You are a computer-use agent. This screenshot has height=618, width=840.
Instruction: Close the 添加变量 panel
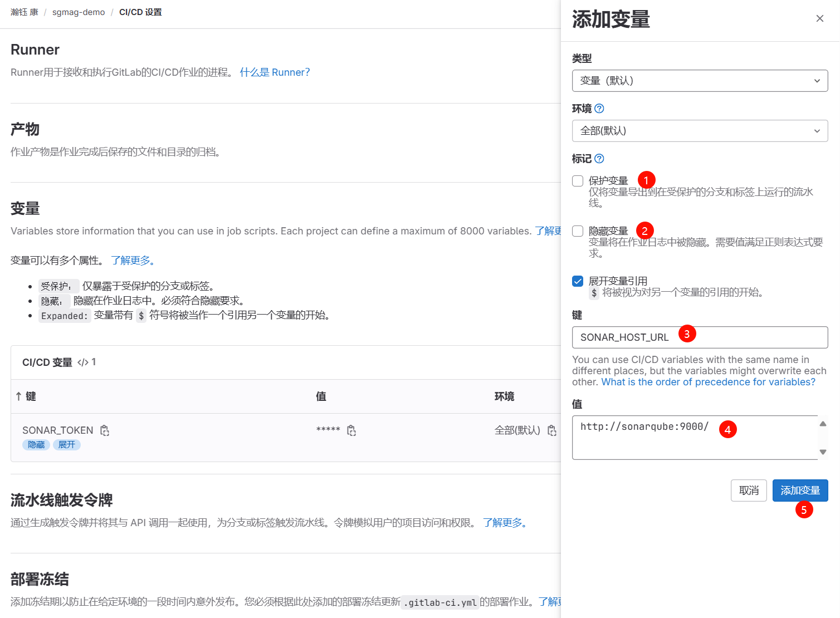pos(819,18)
